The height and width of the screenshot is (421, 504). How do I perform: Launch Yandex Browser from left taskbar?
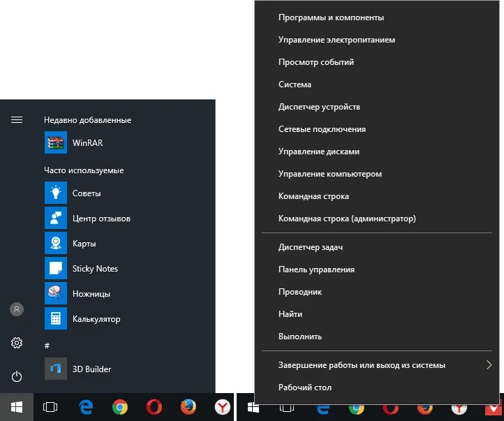pyautogui.click(x=223, y=407)
